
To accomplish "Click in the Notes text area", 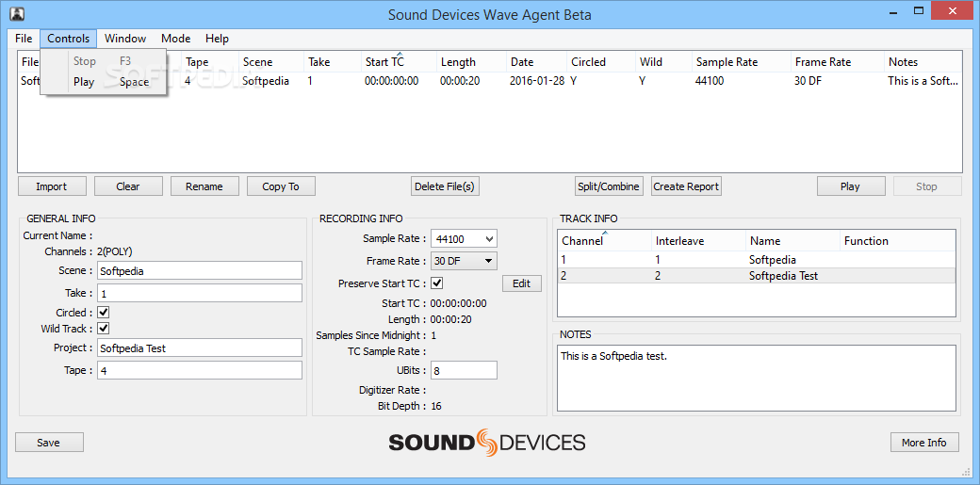I will pos(757,379).
